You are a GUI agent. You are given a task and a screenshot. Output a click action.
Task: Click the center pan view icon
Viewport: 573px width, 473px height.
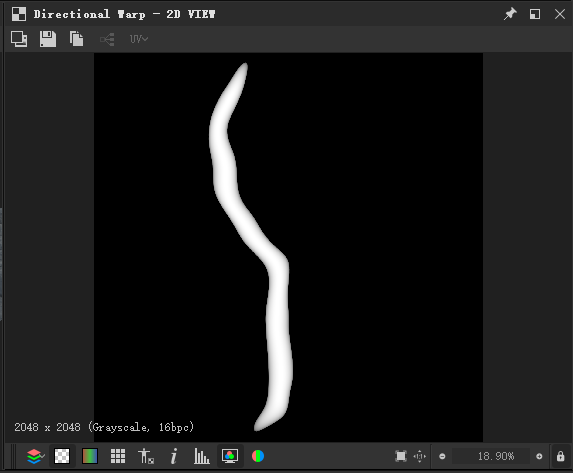point(420,456)
